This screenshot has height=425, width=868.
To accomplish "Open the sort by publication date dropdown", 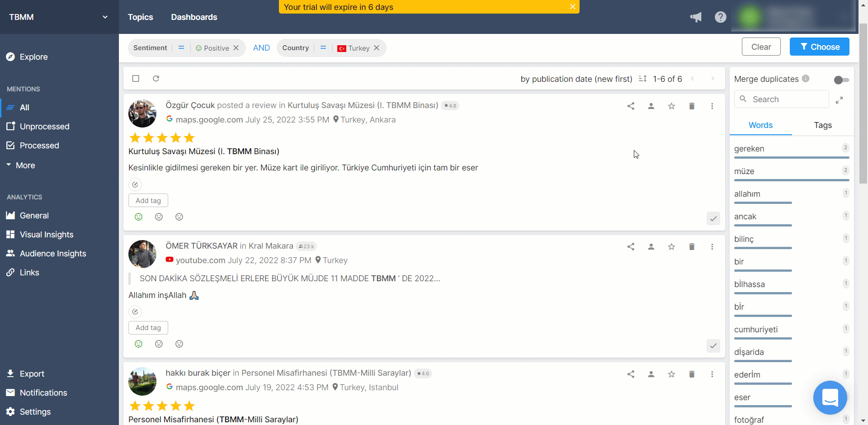I will coord(576,79).
